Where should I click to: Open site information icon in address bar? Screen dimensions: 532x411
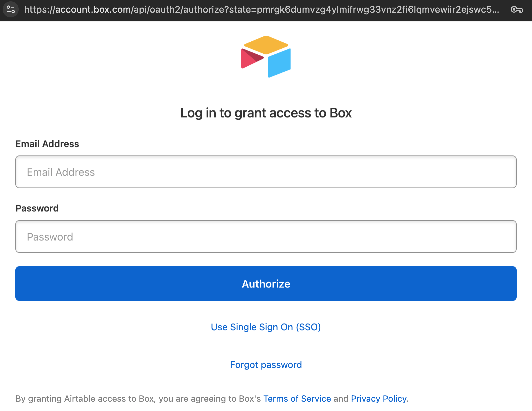11,9
